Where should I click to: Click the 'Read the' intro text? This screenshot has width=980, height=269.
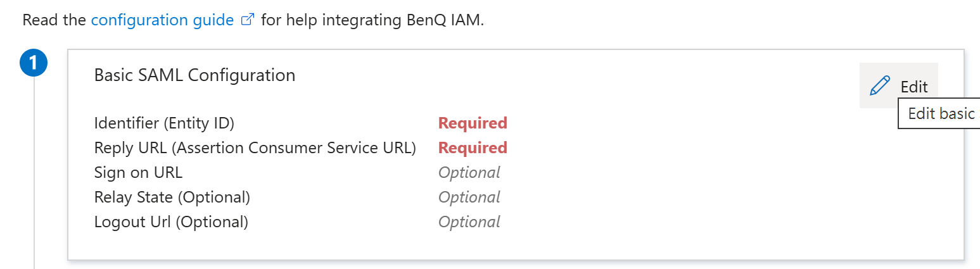(x=54, y=20)
